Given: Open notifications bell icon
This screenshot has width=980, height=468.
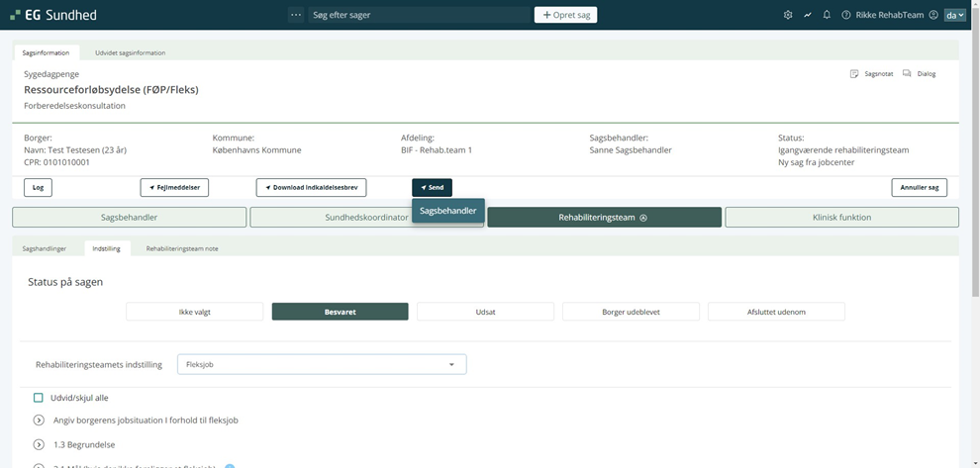Looking at the screenshot, I should (827, 15).
